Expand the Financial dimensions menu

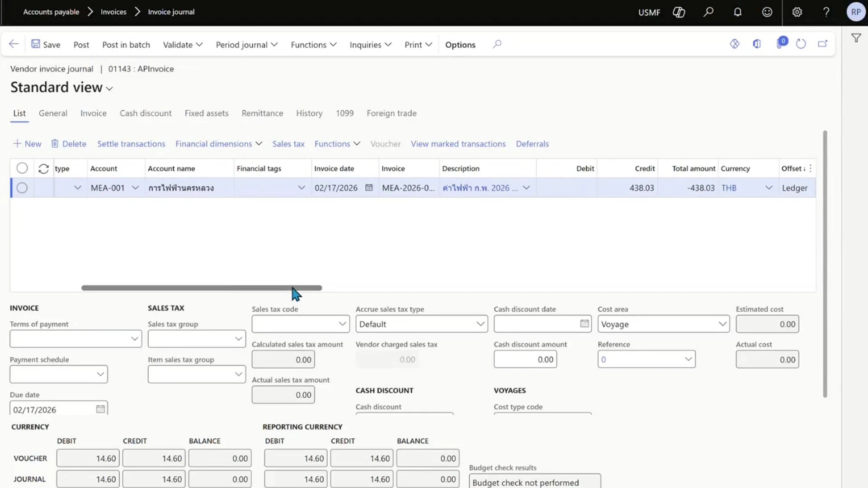218,144
